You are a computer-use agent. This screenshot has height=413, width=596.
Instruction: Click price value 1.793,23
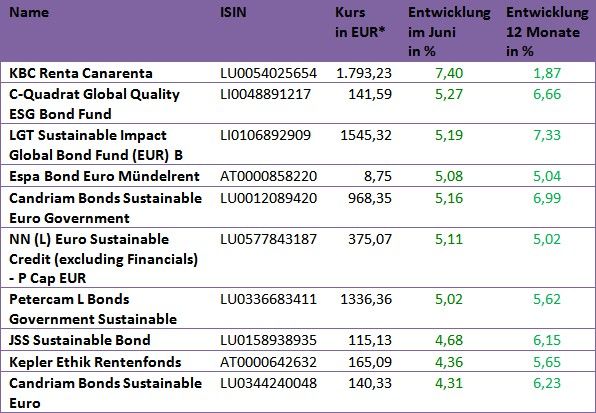(x=364, y=73)
